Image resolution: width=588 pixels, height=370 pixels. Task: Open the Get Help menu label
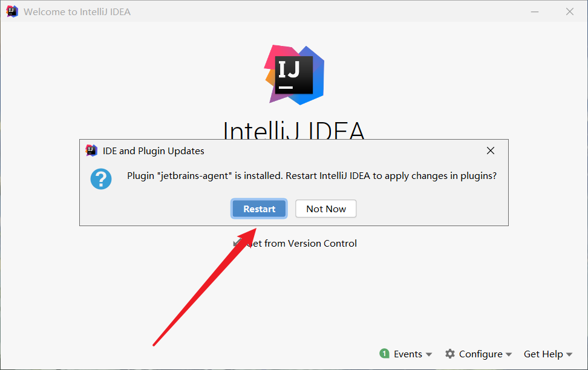tap(543, 354)
